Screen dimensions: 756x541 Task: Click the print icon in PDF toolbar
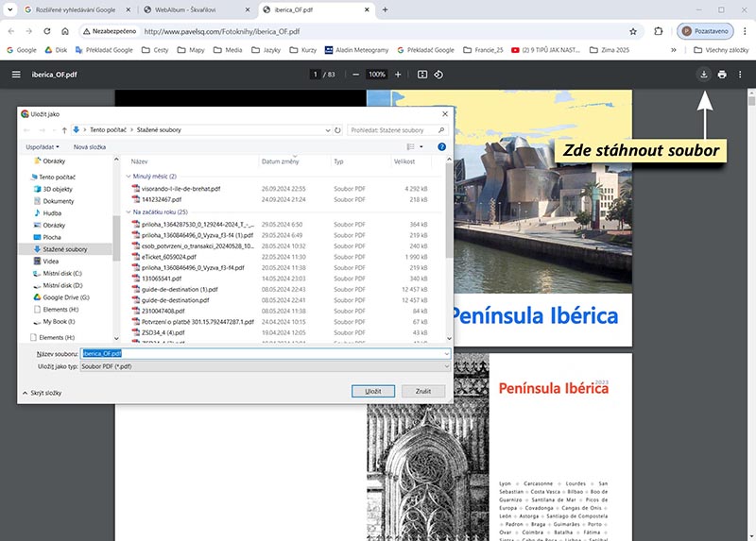[722, 75]
